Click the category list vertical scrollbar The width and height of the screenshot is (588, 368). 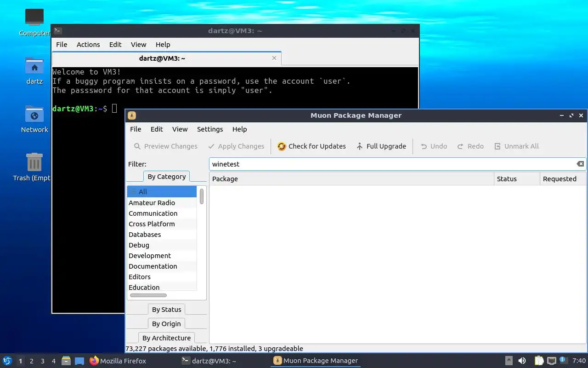202,196
